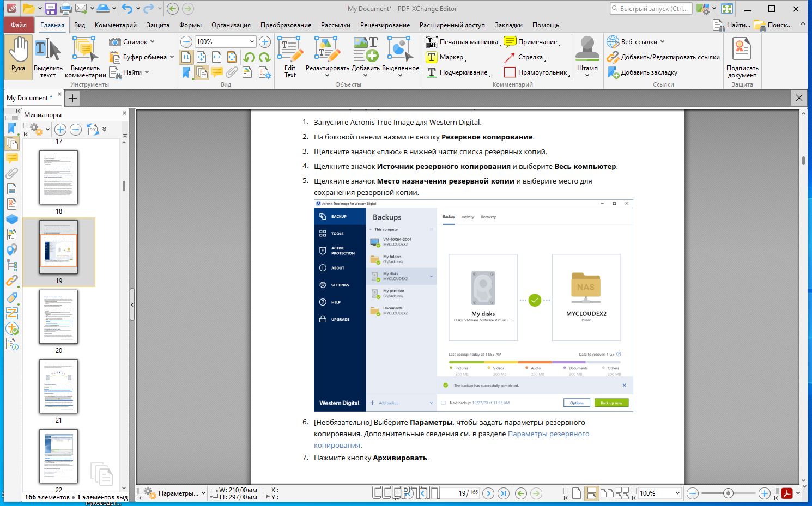Viewport: 812px width, 506px height.
Task: Click the Typewriter (Печатная машинка) button
Action: click(x=462, y=42)
